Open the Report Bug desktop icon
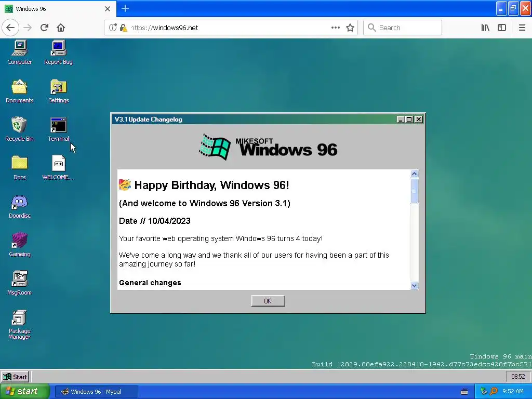The image size is (532, 399). point(58,52)
